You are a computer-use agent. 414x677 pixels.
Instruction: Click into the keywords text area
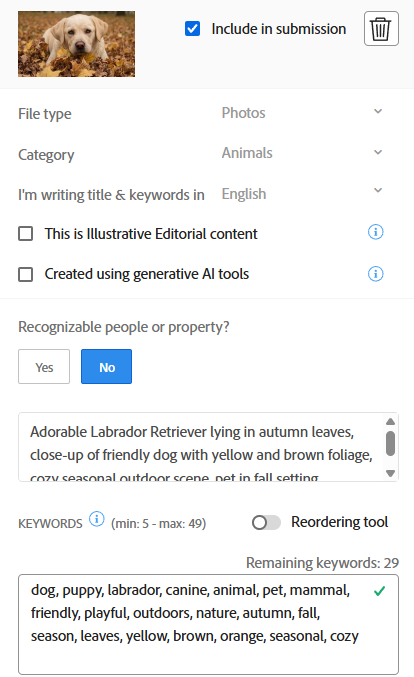coord(208,624)
